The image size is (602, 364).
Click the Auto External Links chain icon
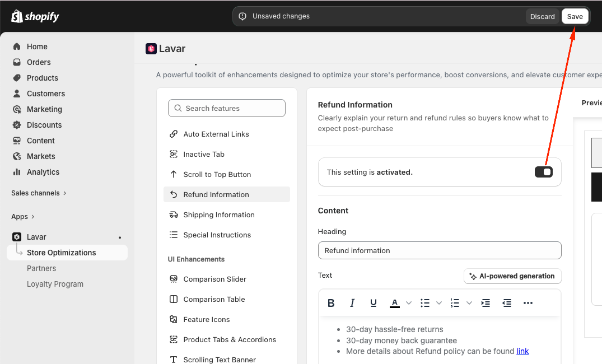point(174,134)
